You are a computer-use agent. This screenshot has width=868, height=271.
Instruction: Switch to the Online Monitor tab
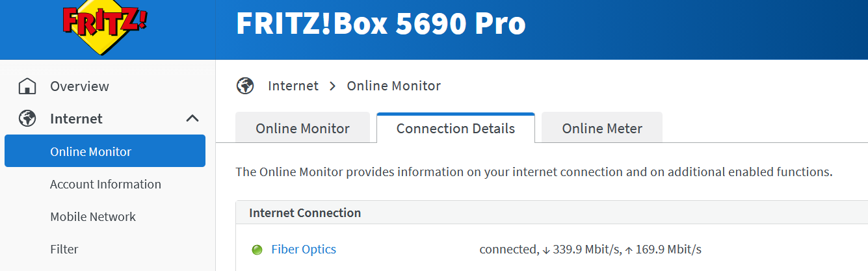coord(302,128)
